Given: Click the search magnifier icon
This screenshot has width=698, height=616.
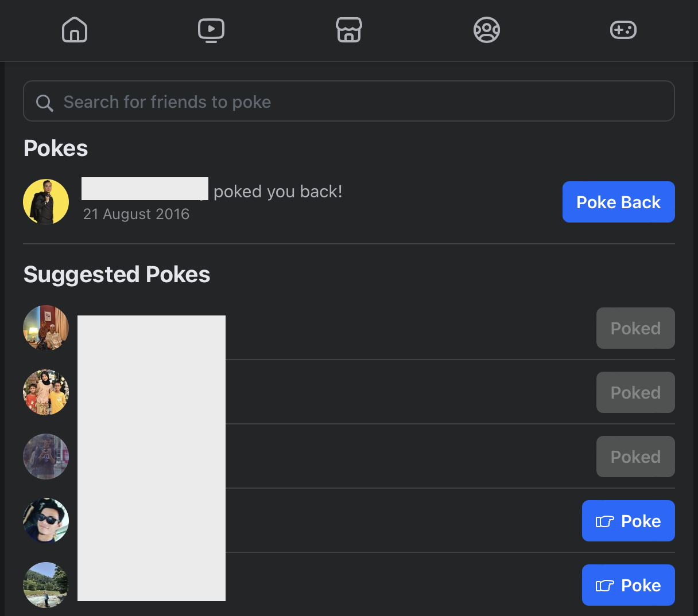Looking at the screenshot, I should [44, 103].
